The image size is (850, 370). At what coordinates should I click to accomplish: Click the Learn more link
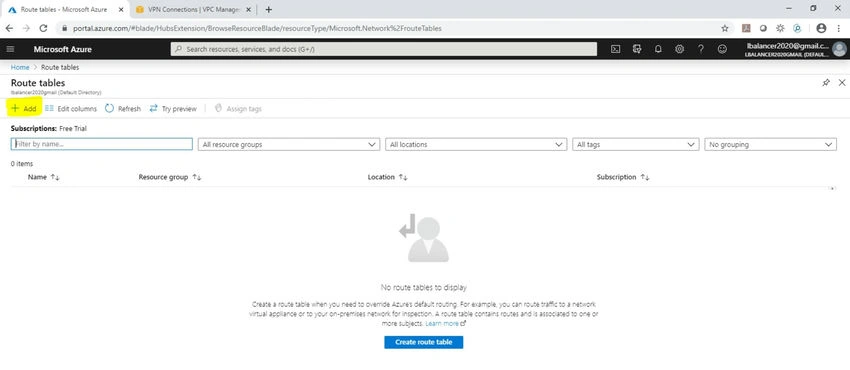pos(446,323)
